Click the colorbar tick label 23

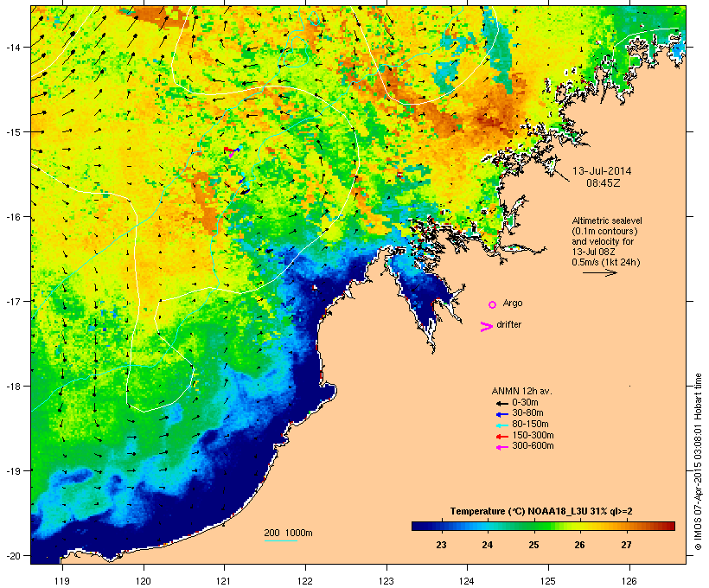(x=441, y=545)
